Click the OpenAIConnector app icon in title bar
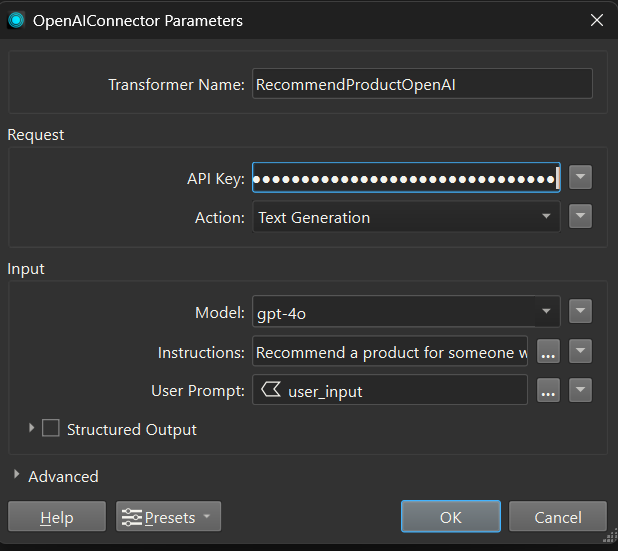 pyautogui.click(x=16, y=20)
